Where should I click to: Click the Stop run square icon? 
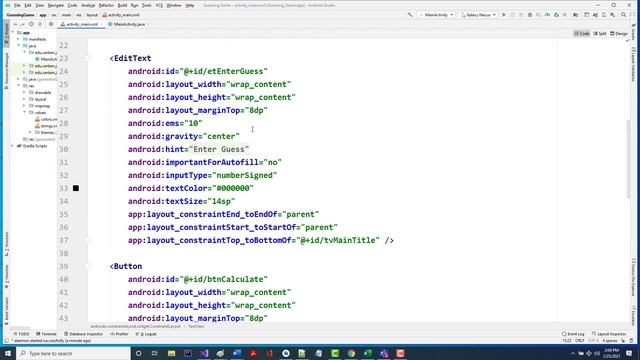[565, 15]
